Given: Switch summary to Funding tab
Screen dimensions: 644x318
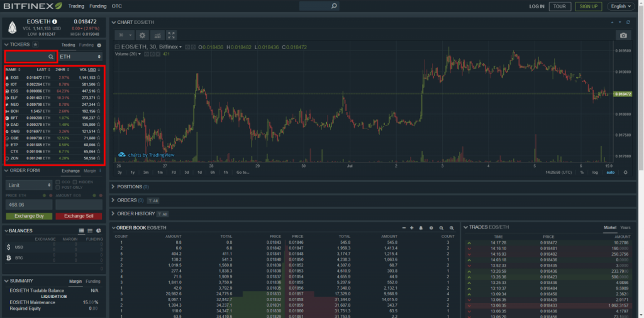Looking at the screenshot, I should pos(93,281).
